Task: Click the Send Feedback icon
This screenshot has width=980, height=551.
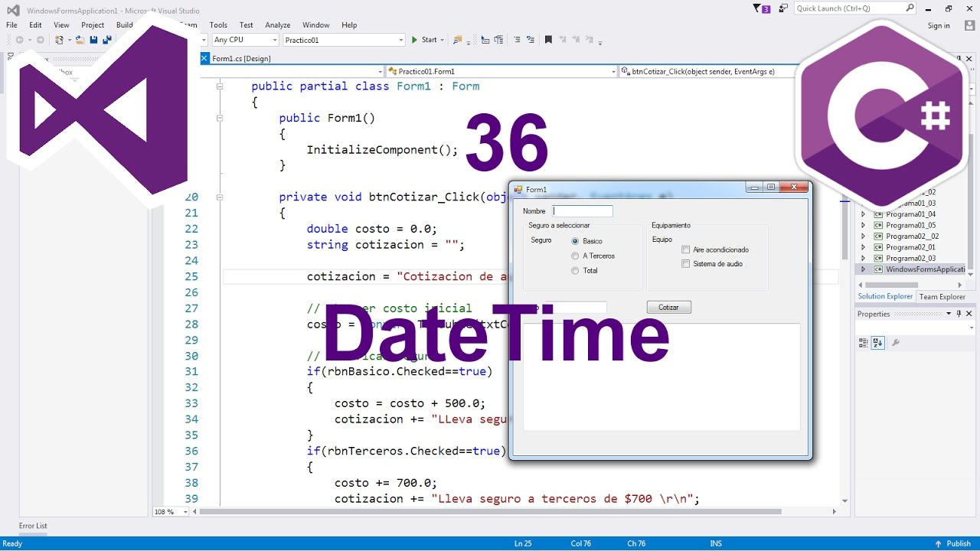Action: pyautogui.click(x=782, y=8)
